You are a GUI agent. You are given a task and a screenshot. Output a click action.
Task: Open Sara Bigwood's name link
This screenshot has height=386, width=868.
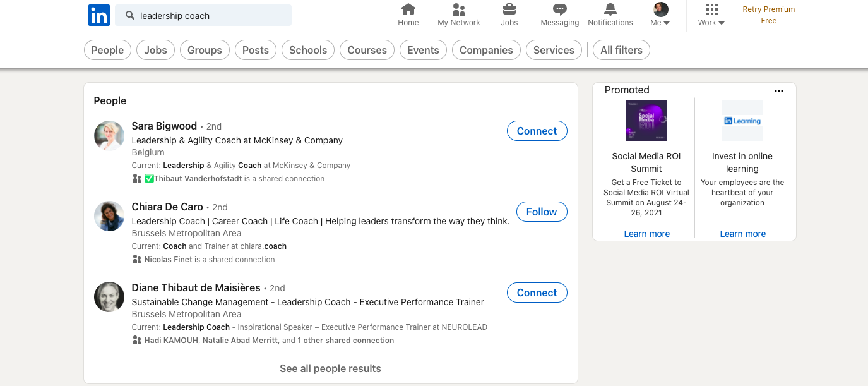(x=164, y=126)
